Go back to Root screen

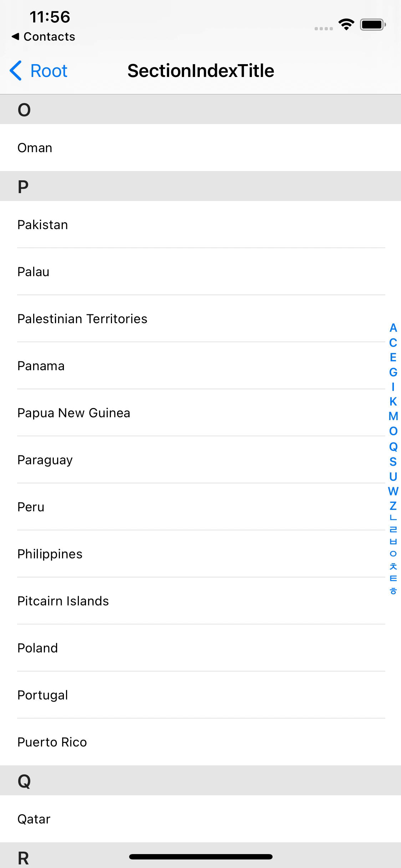(39, 71)
